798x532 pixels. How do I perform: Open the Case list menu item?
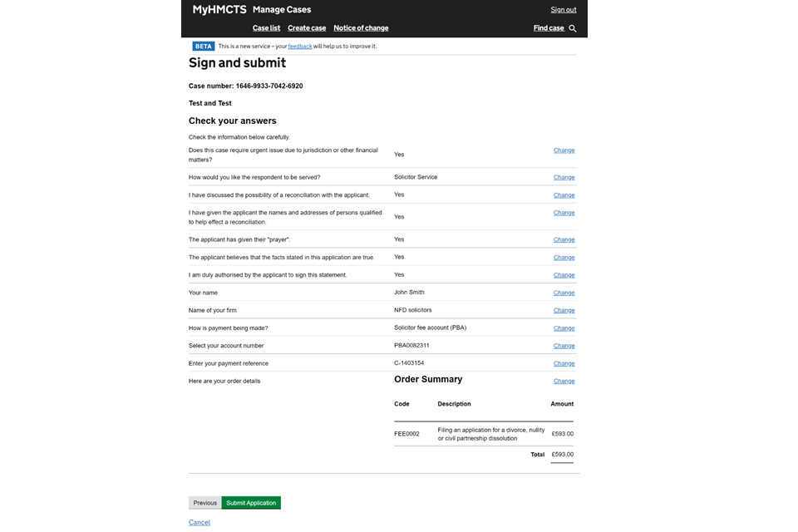coord(266,28)
